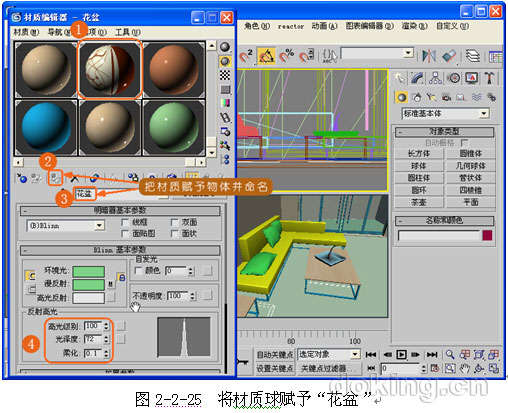Viewport: 508px width, 413px height.
Task: Click the crimson object color swatch
Action: [487, 236]
